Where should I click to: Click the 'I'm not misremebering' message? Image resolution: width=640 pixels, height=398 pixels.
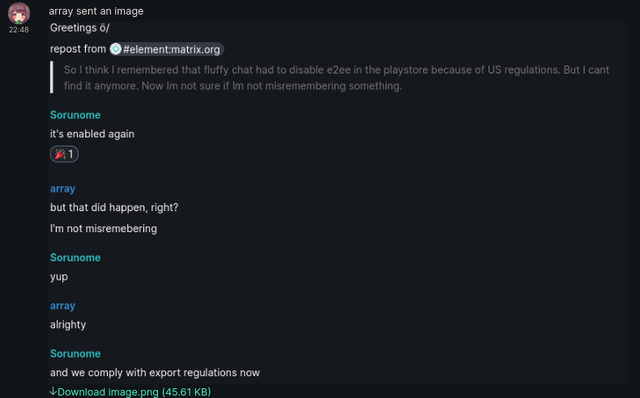103,228
